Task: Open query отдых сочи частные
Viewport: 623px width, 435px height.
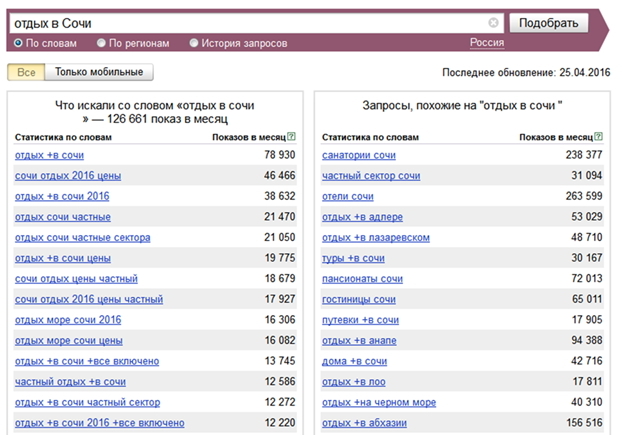Action: 63,217
